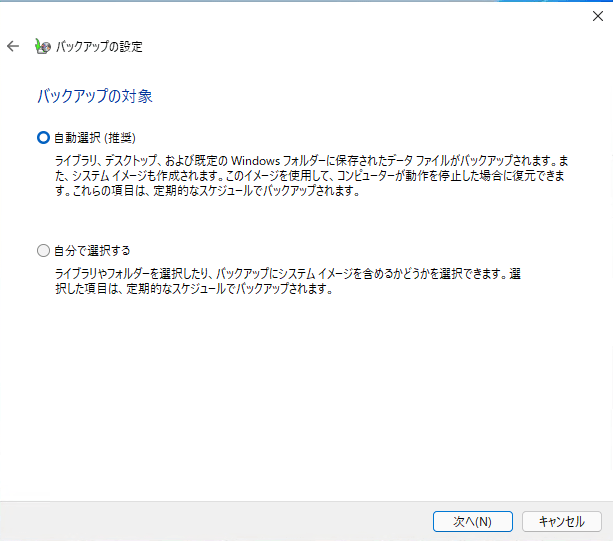Click the 自分で選択する description paragraph
The image size is (613, 541).
[x=288, y=281]
